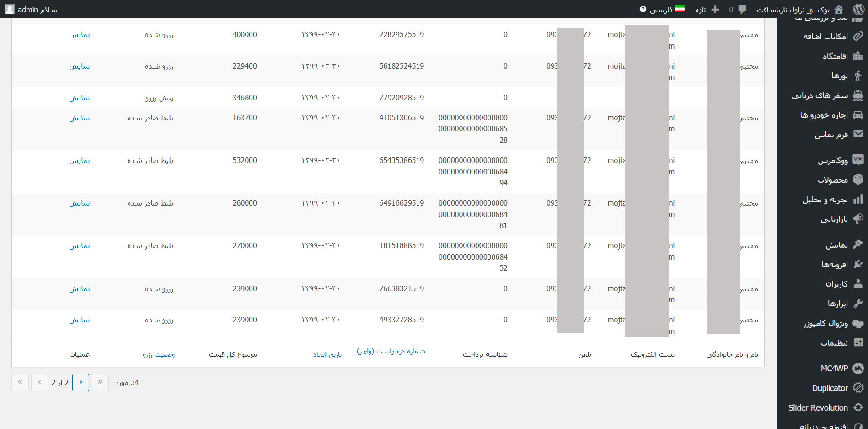Viewport: 868px width, 429px height.
Task: Click the wrench icon beside ابزارها
Action: pos(858,303)
